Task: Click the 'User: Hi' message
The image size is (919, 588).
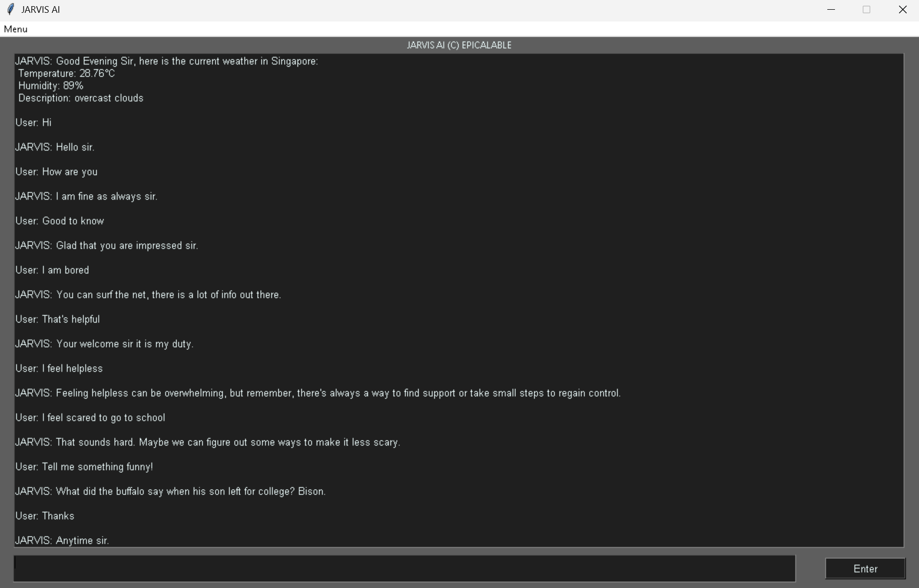Action: (33, 123)
